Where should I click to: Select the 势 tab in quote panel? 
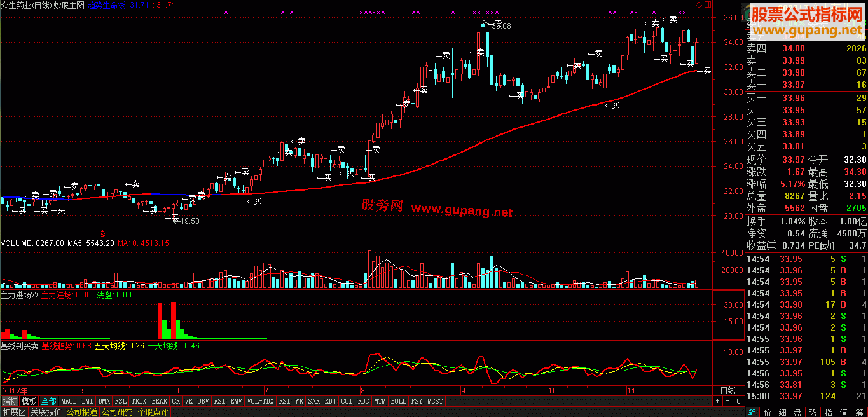813,412
